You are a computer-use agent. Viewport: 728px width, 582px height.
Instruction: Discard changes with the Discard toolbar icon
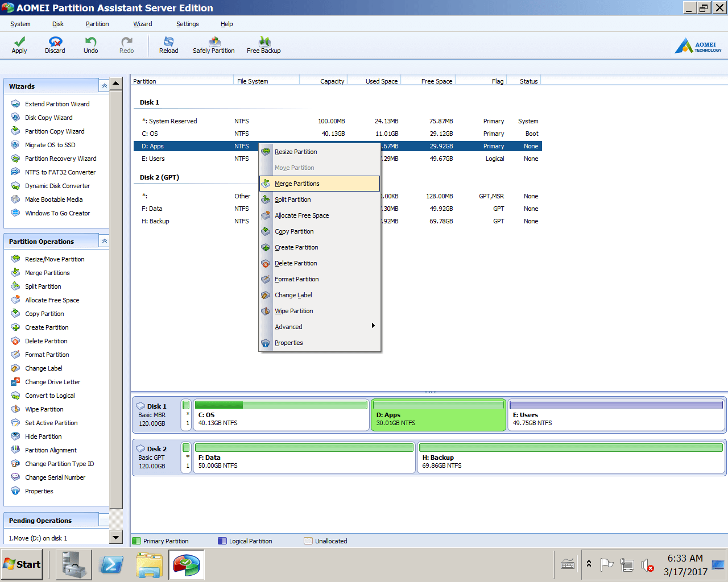[55, 45]
